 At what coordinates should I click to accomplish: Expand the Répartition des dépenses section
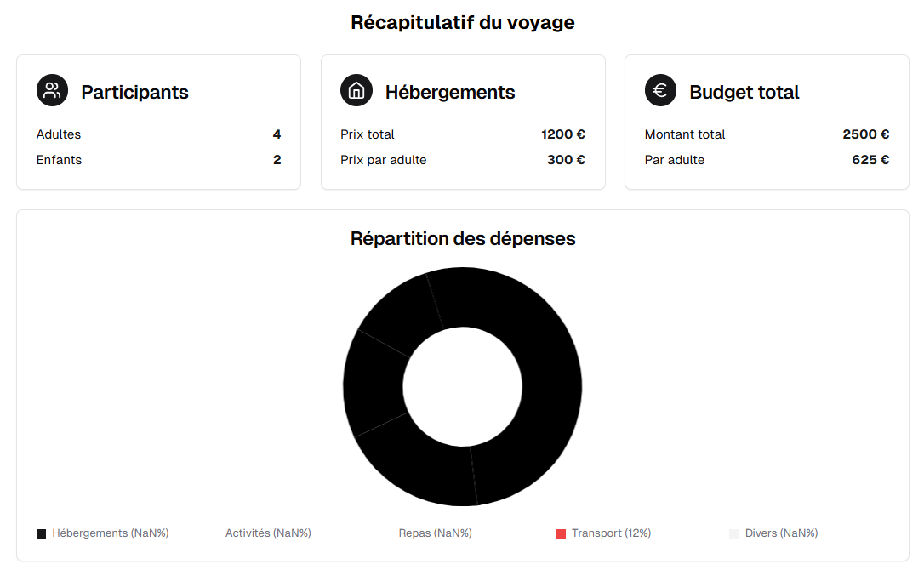(463, 238)
